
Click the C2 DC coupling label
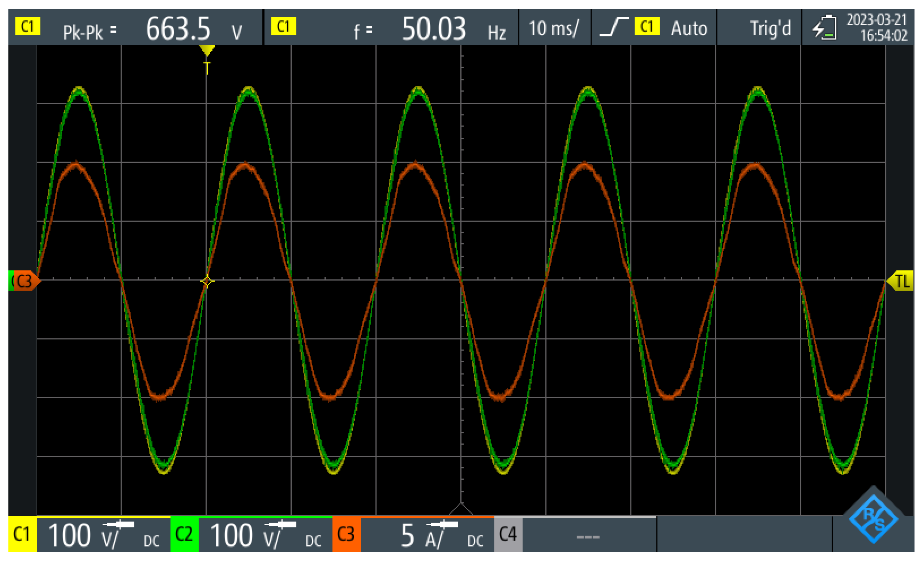[314, 541]
